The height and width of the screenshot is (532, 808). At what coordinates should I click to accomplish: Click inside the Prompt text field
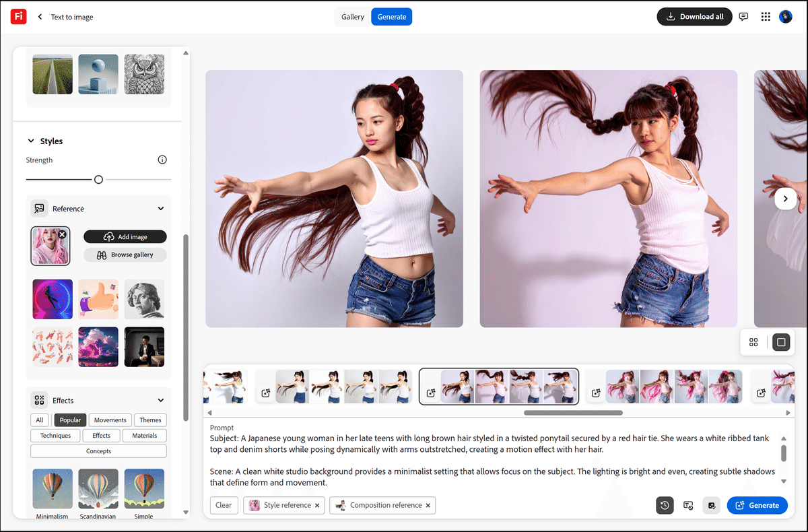tap(493, 460)
